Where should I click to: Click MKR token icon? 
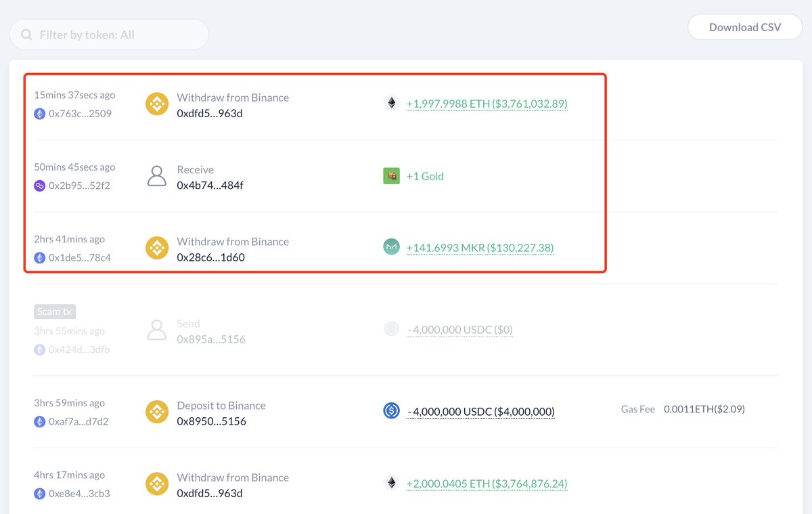coord(391,248)
